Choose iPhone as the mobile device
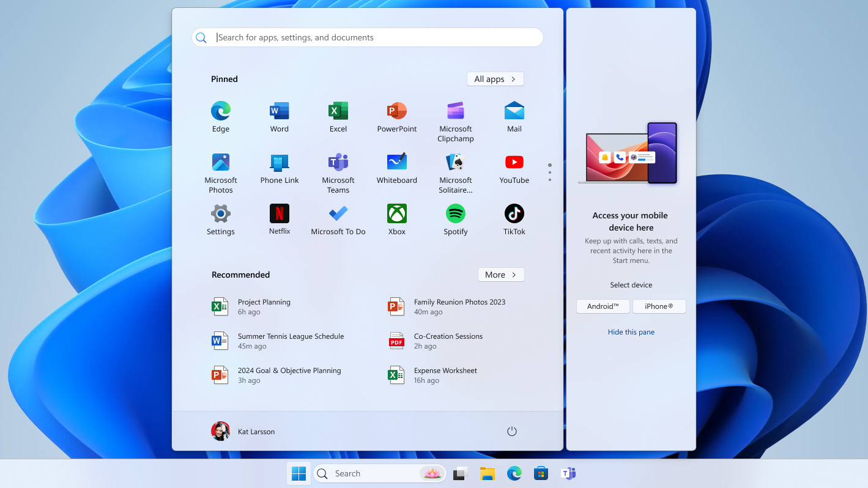The height and width of the screenshot is (488, 868). coord(659,306)
